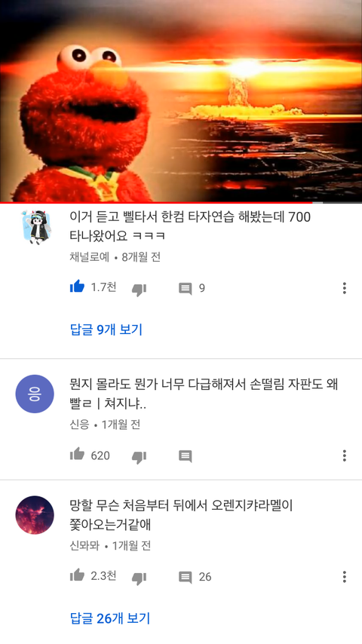This screenshot has width=362, height=644.
Task: Open 채널로예's profile avatar
Action: coord(35,228)
